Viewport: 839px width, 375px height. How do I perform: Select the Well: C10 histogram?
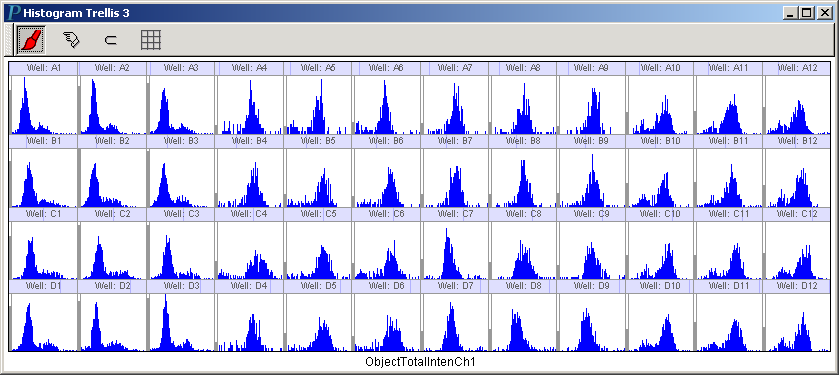point(660,250)
